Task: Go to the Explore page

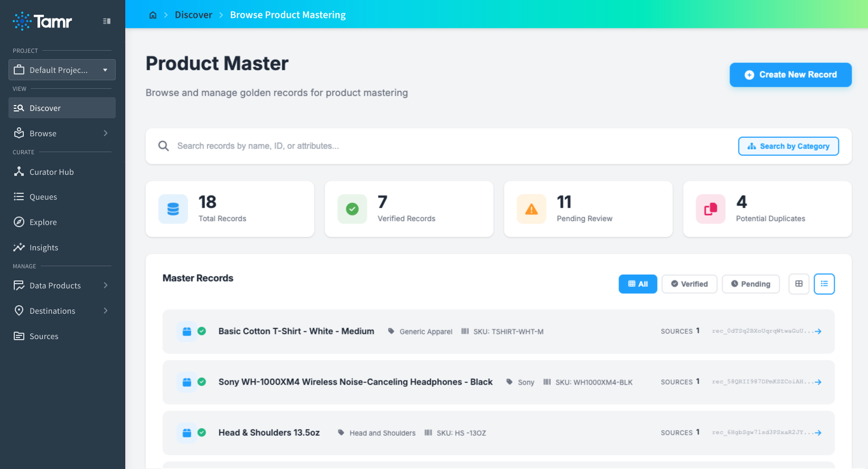Action: (62, 222)
